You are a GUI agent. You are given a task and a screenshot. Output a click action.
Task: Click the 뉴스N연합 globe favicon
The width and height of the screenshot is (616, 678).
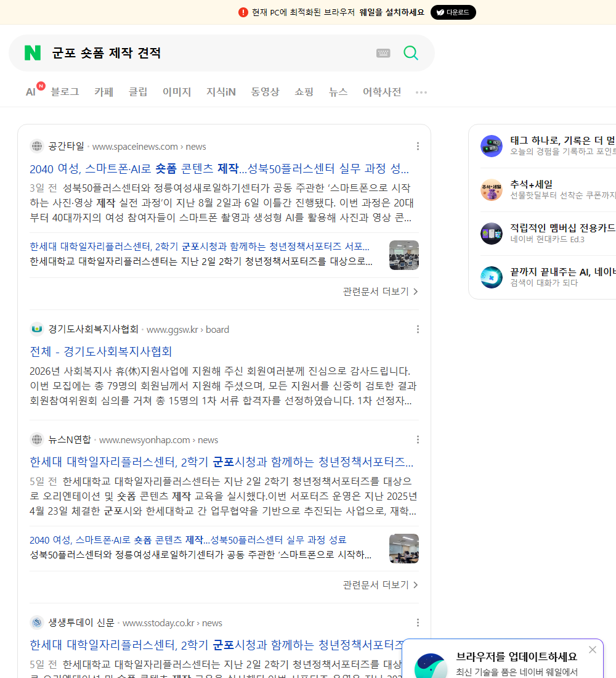coord(37,439)
